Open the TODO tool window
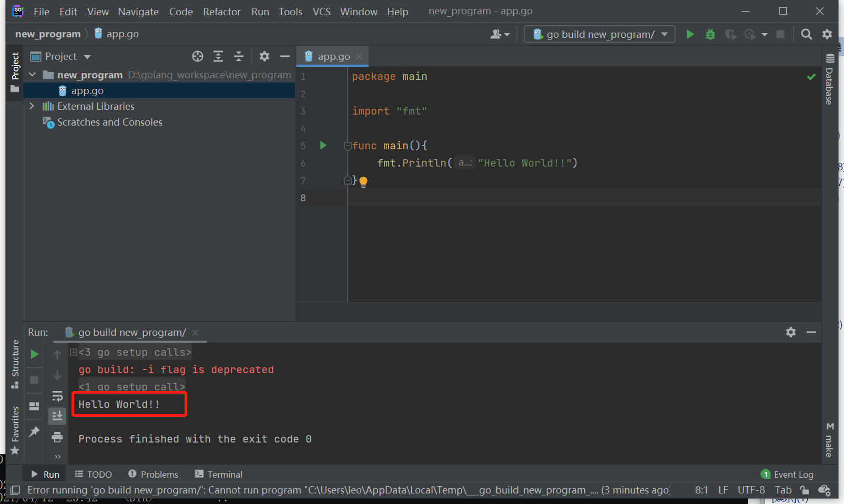 click(93, 474)
